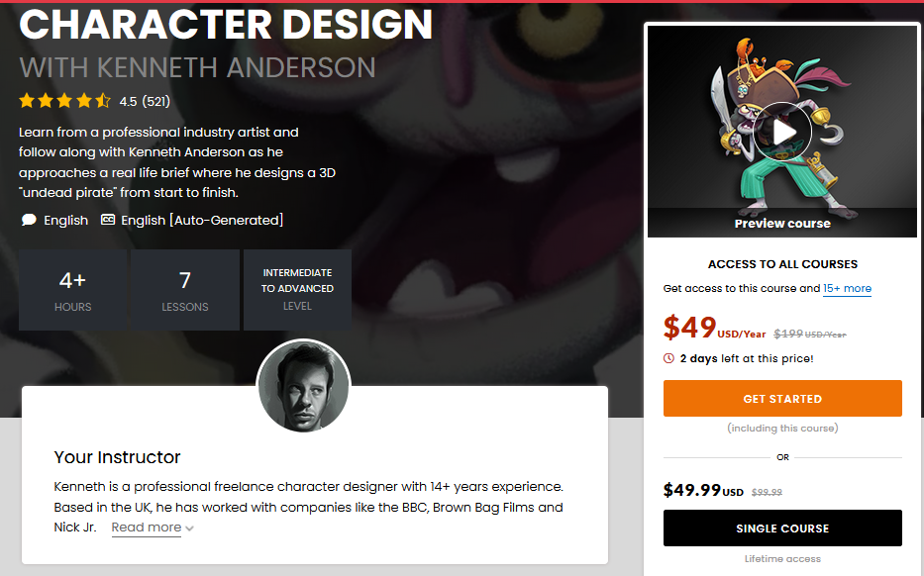Click the Intermediate to Advanced level tile
The height and width of the screenshot is (576, 924).
pos(297,289)
